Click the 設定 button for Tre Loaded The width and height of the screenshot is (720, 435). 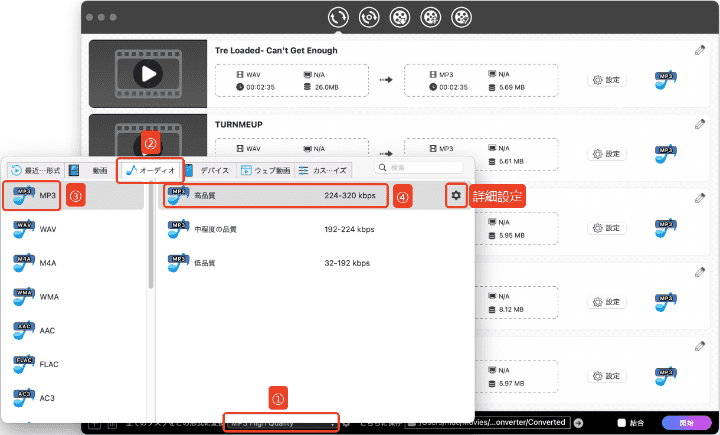coord(606,81)
